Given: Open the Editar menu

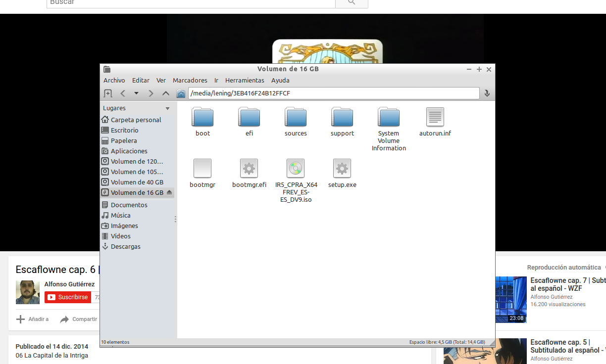Looking at the screenshot, I should pos(141,80).
